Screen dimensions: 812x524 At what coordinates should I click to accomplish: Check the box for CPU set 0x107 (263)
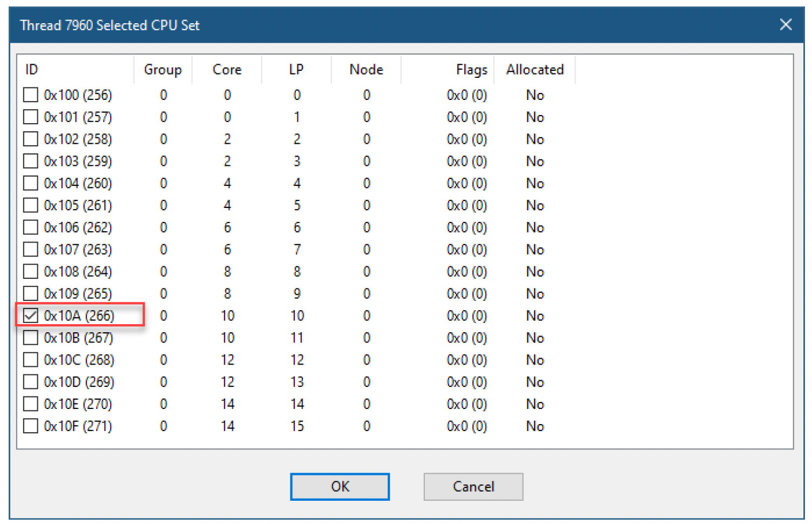[x=31, y=250]
